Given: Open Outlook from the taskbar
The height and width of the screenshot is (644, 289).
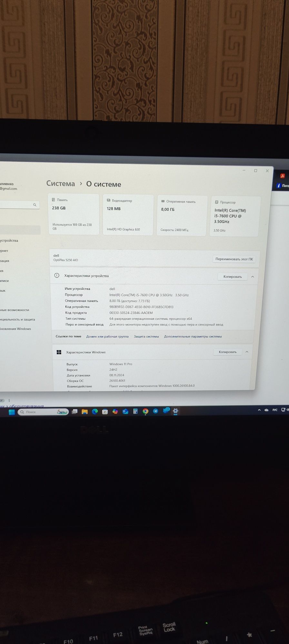Looking at the screenshot, I should point(125,412).
